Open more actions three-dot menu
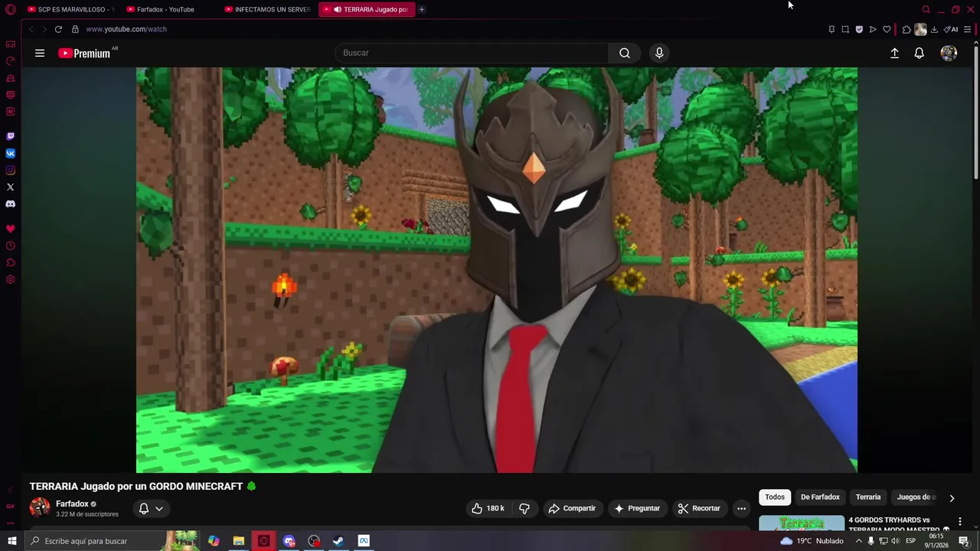Screen dimensions: 980x551 click(741, 508)
